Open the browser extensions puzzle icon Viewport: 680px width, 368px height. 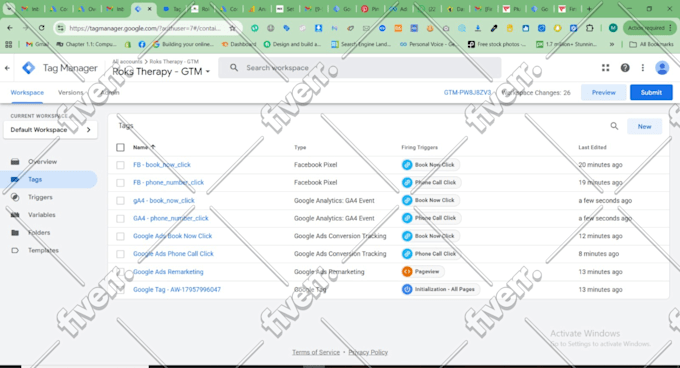(x=589, y=28)
